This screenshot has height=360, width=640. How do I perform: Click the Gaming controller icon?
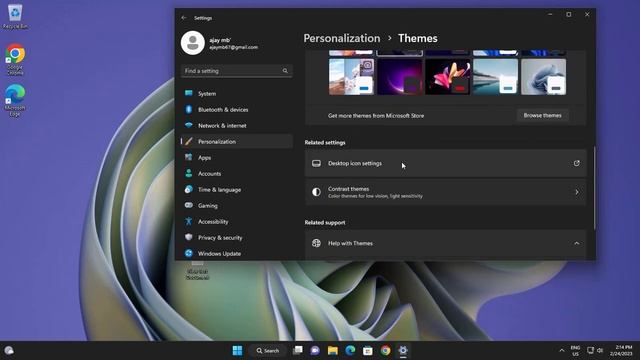(x=189, y=205)
